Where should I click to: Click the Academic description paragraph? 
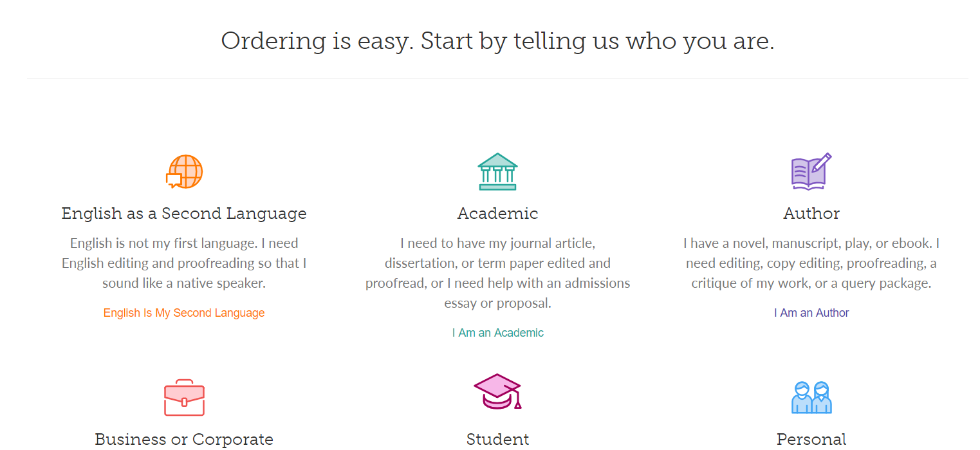[x=497, y=273]
